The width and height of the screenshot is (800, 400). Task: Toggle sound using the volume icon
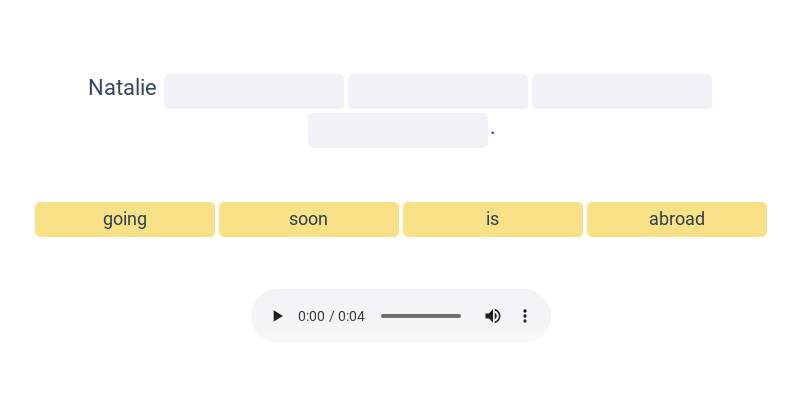pyautogui.click(x=493, y=316)
